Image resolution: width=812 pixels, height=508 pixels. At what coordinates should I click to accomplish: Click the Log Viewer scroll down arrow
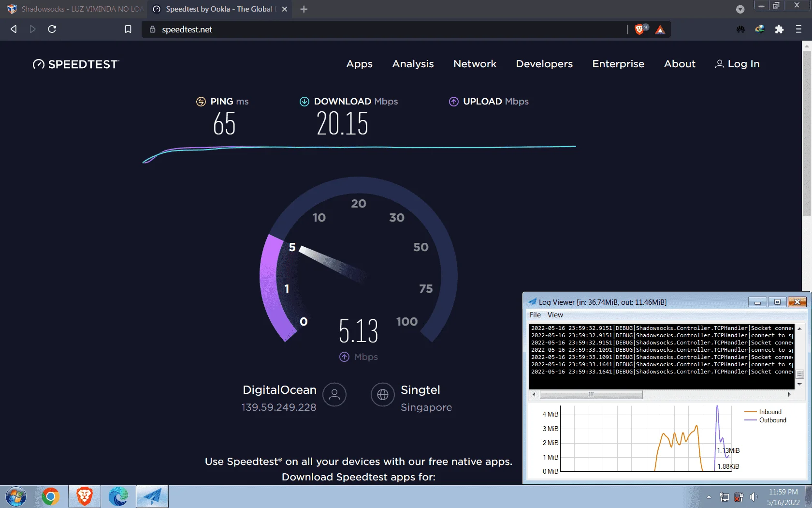[x=799, y=385]
